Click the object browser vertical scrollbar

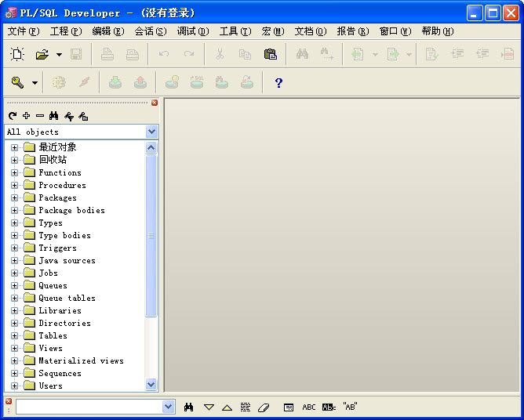pyautogui.click(x=151, y=235)
